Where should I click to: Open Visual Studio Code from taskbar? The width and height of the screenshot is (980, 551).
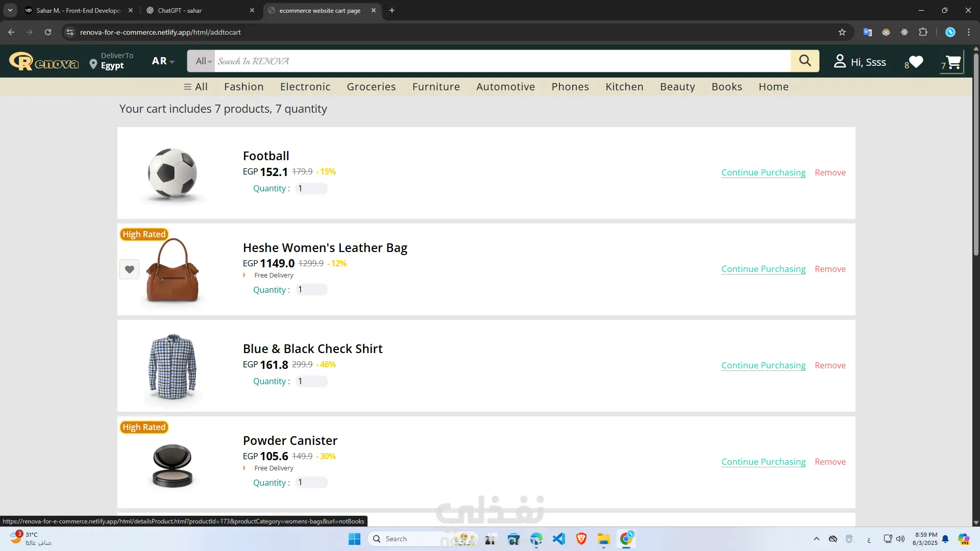pyautogui.click(x=559, y=539)
